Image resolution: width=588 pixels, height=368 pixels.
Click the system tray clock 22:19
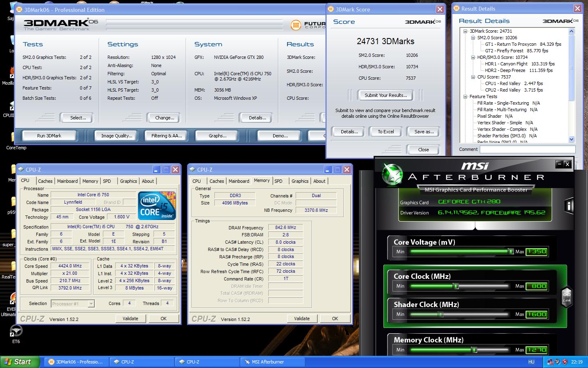577,362
